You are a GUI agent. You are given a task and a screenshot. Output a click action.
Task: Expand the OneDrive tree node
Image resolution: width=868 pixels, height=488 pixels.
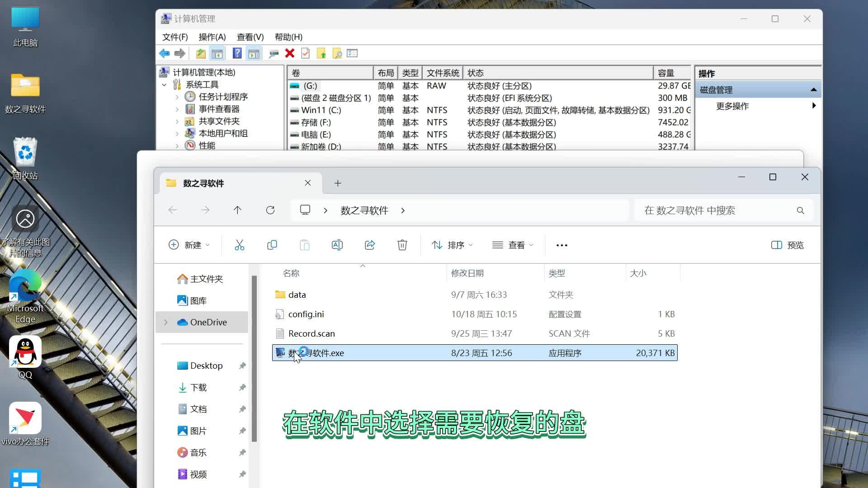coord(165,322)
